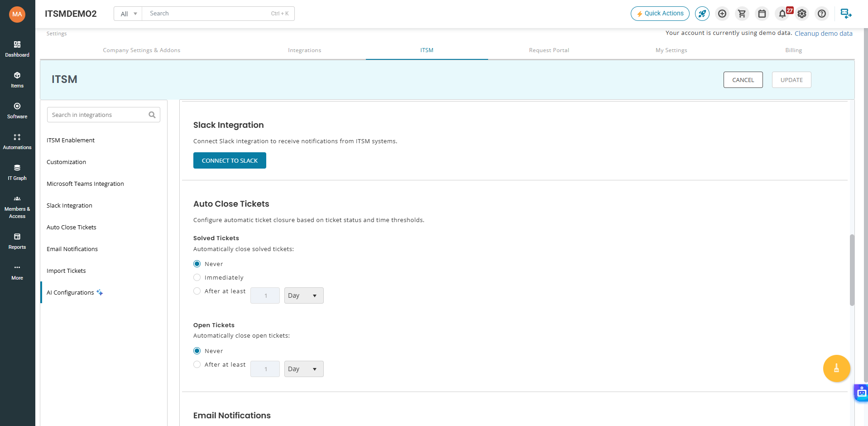Click the open tickets number field
868x426 pixels.
(265, 369)
